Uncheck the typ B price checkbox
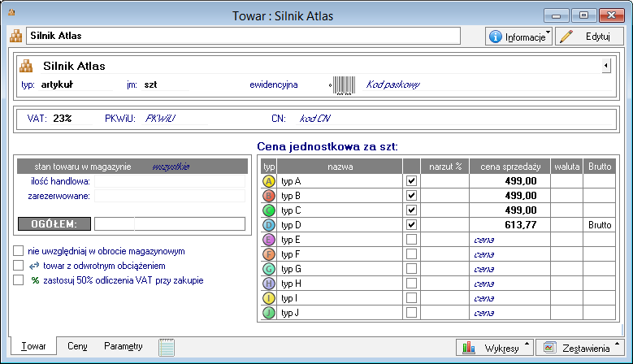This screenshot has width=633, height=364. 411,195
